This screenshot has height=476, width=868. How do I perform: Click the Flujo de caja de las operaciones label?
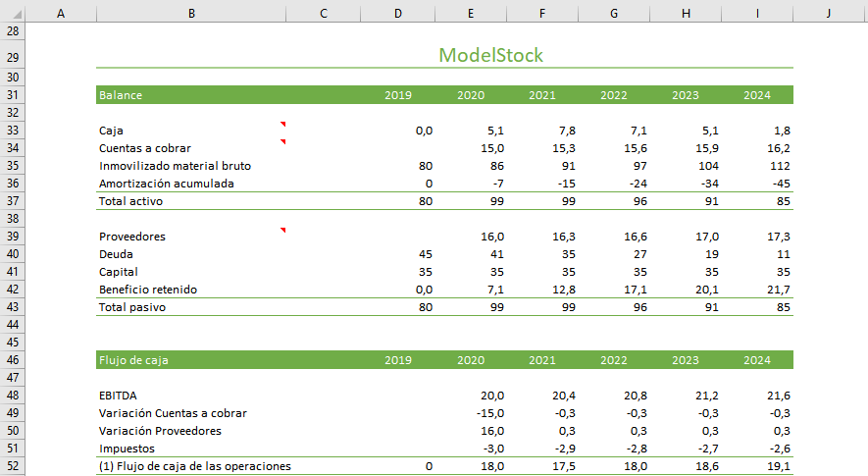(x=195, y=466)
